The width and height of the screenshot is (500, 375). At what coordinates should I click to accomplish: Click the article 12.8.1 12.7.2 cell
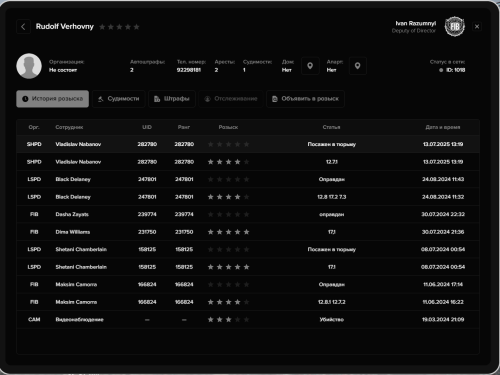[332, 302]
